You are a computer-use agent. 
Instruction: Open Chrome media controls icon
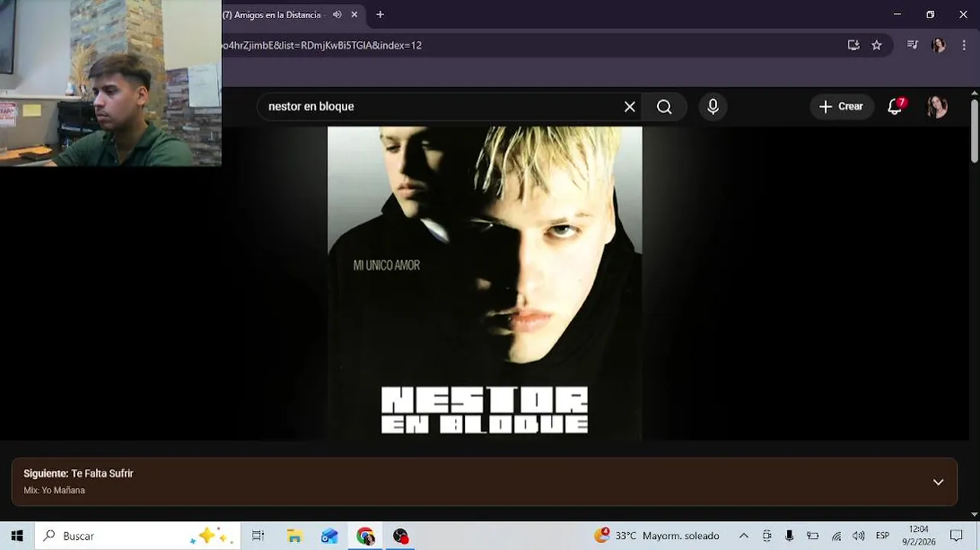pos(912,45)
